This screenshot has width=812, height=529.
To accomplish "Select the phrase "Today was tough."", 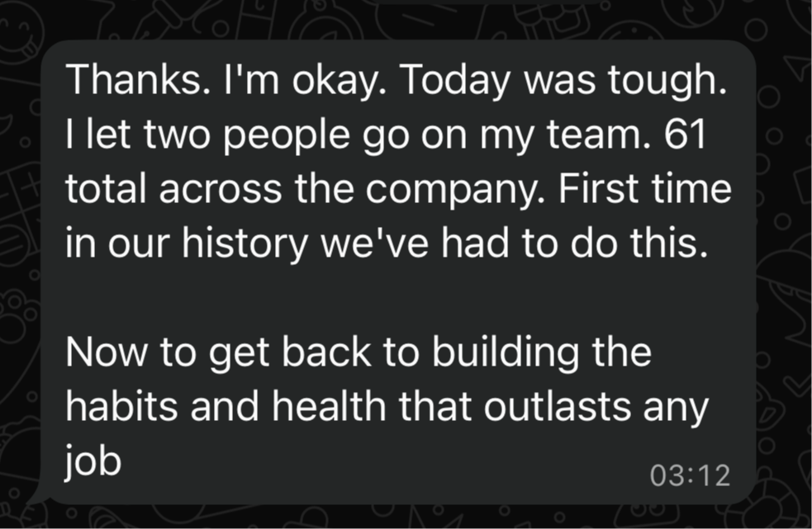I will (563, 81).
